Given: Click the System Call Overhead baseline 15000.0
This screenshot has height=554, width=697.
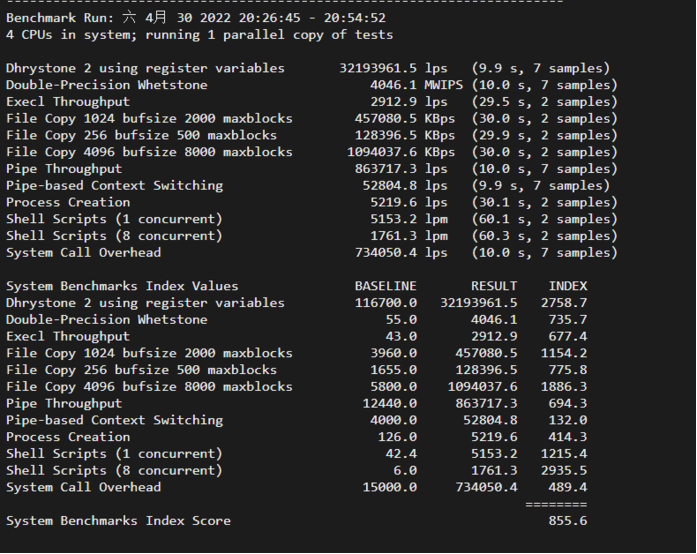Looking at the screenshot, I should click(x=390, y=487).
